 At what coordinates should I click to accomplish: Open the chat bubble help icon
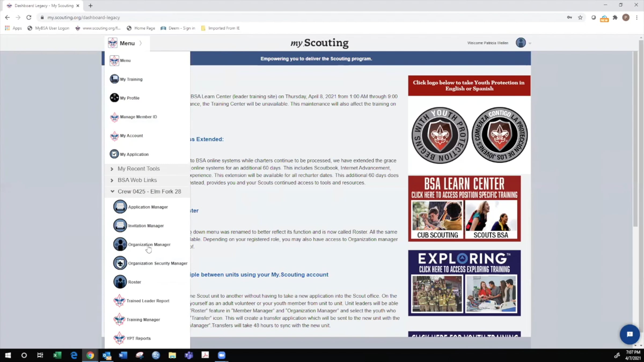coord(630,334)
